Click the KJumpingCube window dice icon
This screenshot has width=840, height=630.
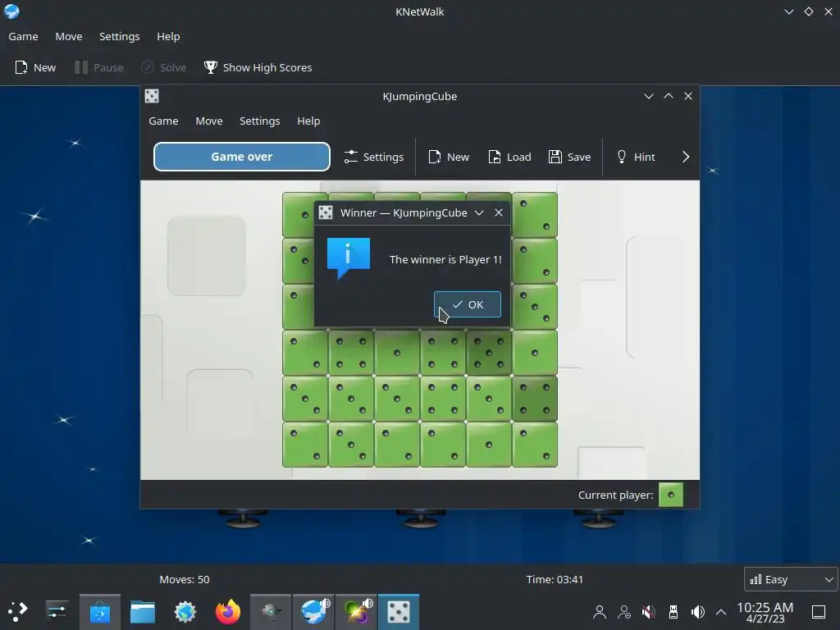click(x=152, y=97)
